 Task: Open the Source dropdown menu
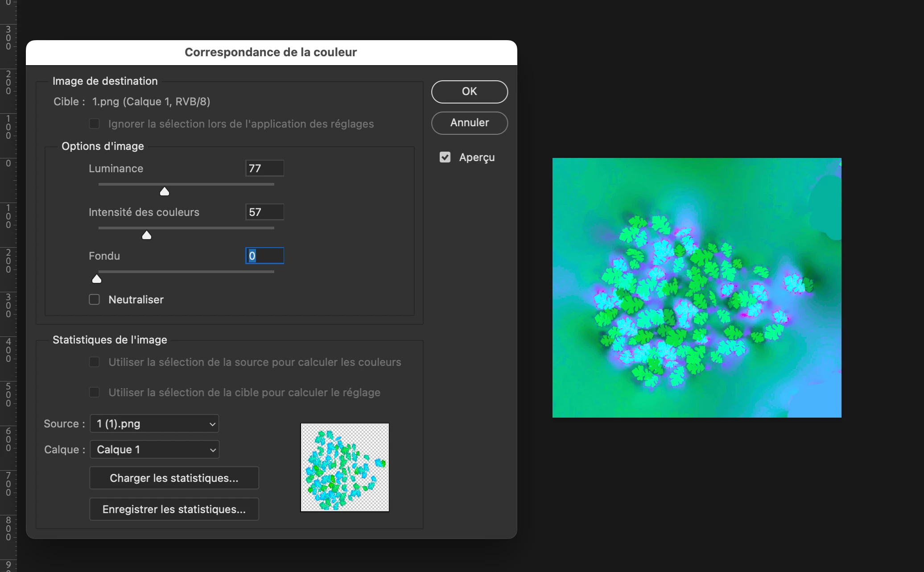pos(154,423)
